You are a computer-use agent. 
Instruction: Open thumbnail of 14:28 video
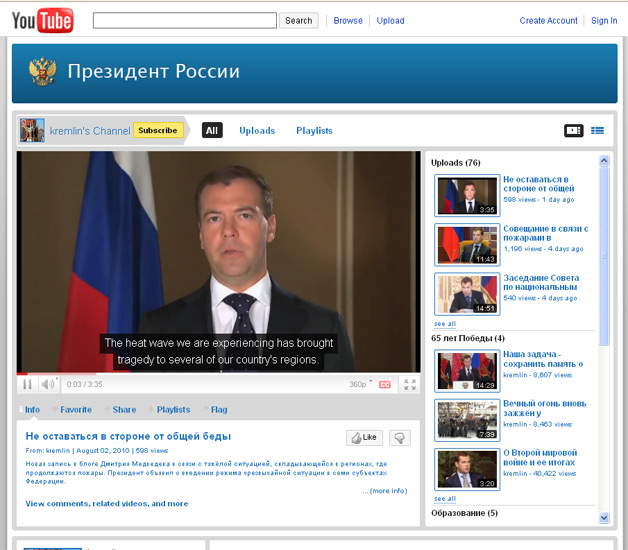coord(467,371)
